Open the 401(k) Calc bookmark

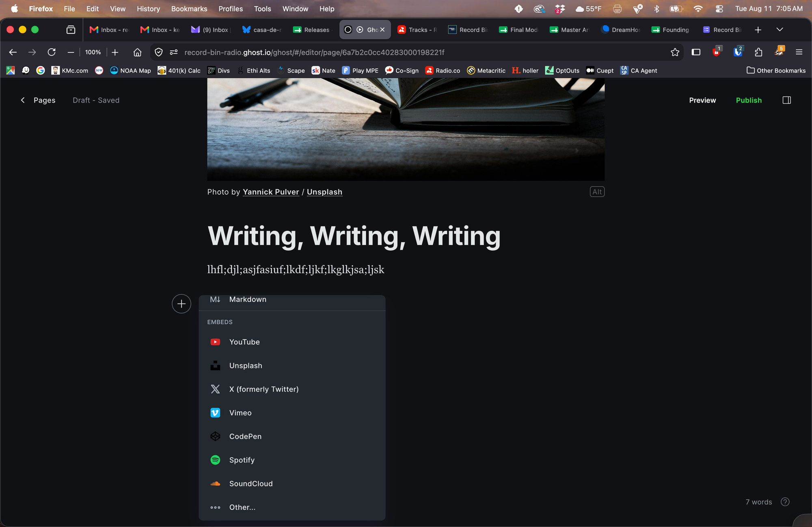pos(179,71)
